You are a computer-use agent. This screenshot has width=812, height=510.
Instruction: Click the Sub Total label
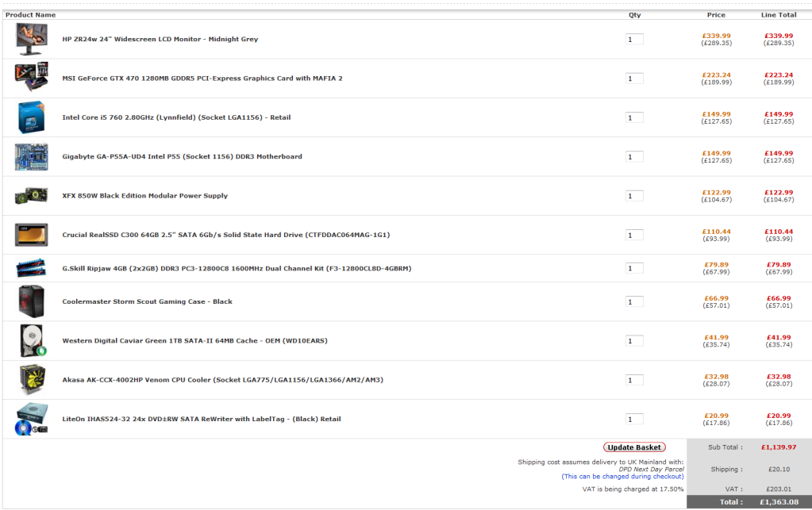[725, 447]
